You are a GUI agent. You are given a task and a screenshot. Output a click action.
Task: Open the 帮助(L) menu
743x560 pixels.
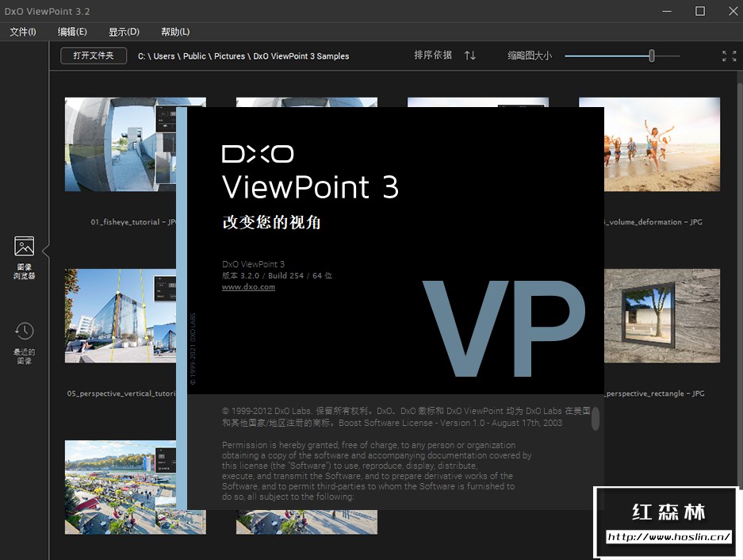pyautogui.click(x=175, y=32)
